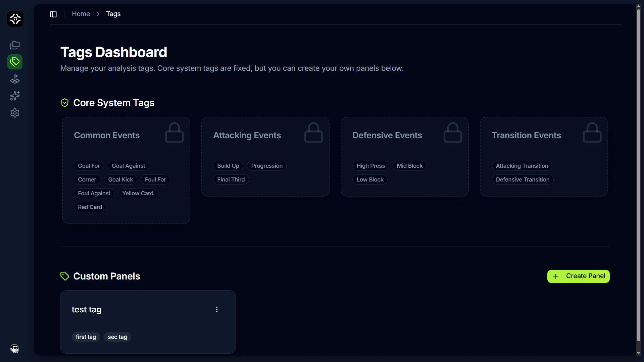Select the Red Card tag
This screenshot has width=644, height=362.
tap(90, 207)
